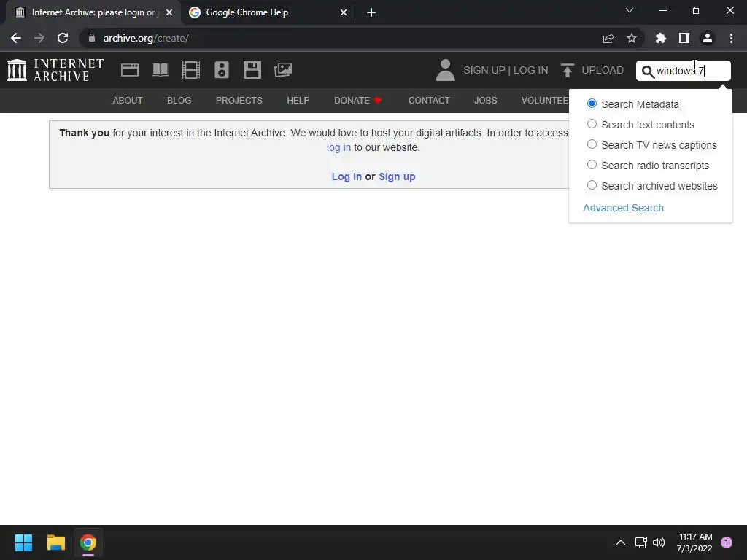Click the UPLOAD link
747x560 pixels.
pyautogui.click(x=603, y=70)
